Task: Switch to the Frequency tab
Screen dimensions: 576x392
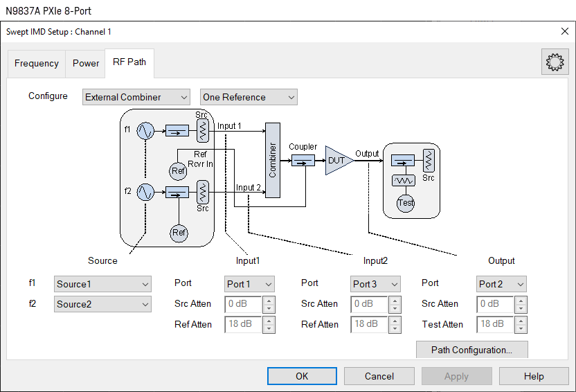Action: pyautogui.click(x=37, y=63)
